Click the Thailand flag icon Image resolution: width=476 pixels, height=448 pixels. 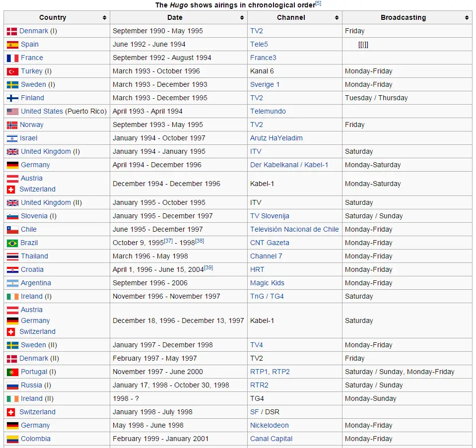tap(12, 256)
